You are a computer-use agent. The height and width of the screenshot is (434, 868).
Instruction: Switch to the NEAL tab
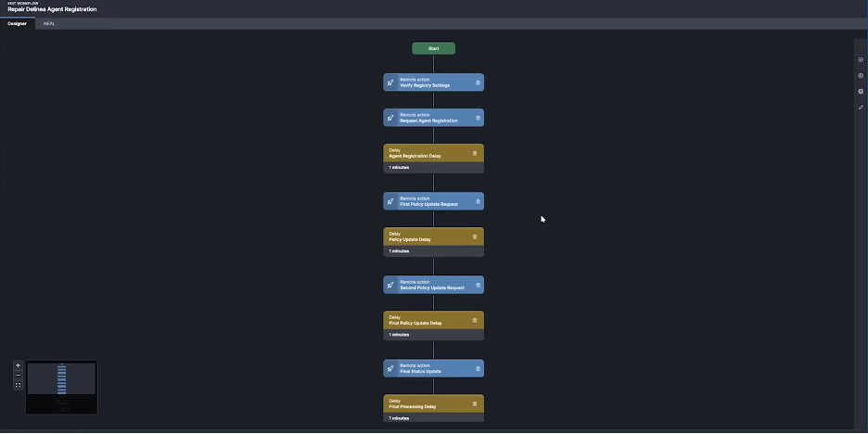click(x=49, y=23)
